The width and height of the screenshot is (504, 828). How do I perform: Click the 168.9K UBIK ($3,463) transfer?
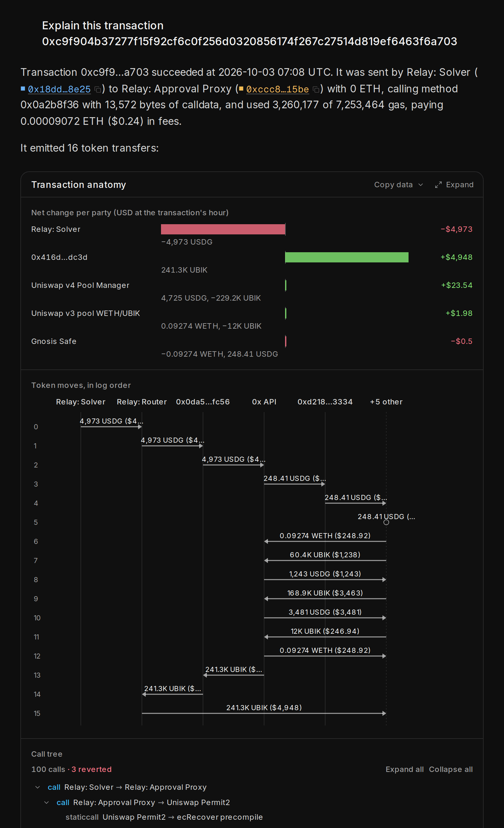(x=325, y=593)
